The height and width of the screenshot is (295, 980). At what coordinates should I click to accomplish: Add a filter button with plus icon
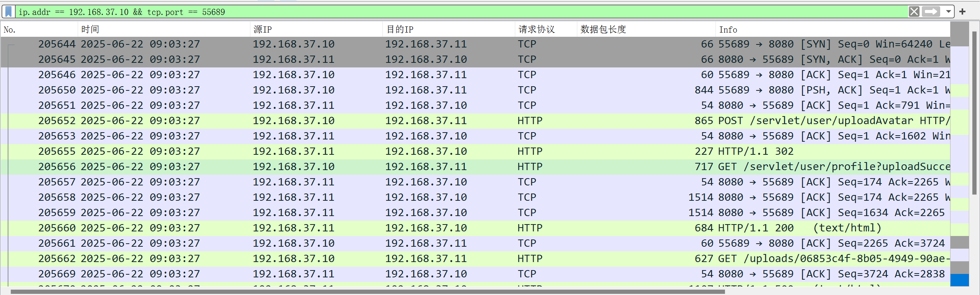click(962, 12)
